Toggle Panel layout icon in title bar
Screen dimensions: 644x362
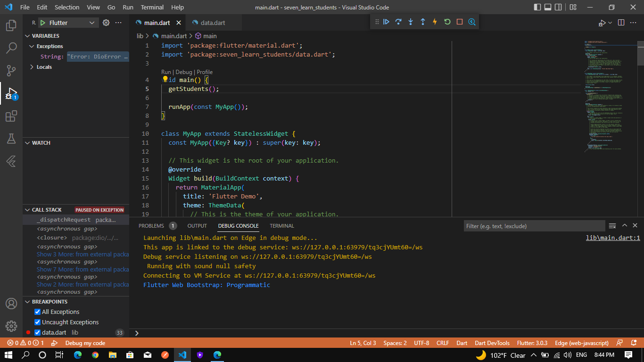[x=548, y=7]
